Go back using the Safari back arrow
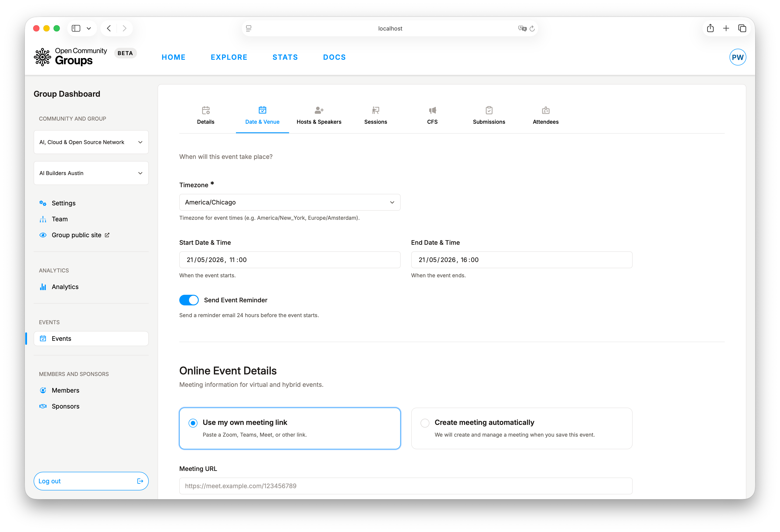This screenshot has width=780, height=532. pos(109,28)
